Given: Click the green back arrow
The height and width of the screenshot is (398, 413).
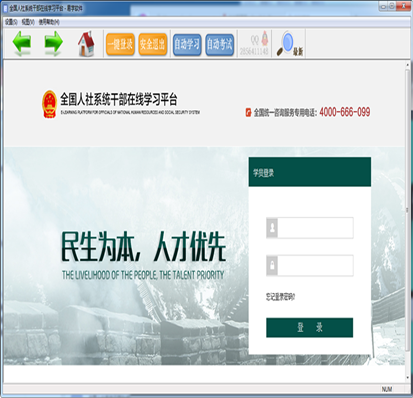Looking at the screenshot, I should tap(22, 43).
